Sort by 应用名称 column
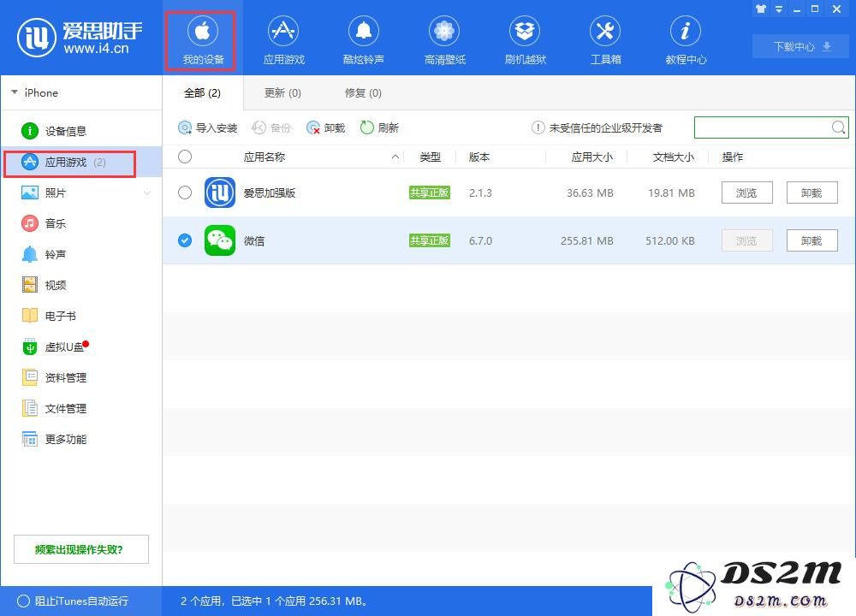Viewport: 856px width, 616px height. pyautogui.click(x=265, y=157)
